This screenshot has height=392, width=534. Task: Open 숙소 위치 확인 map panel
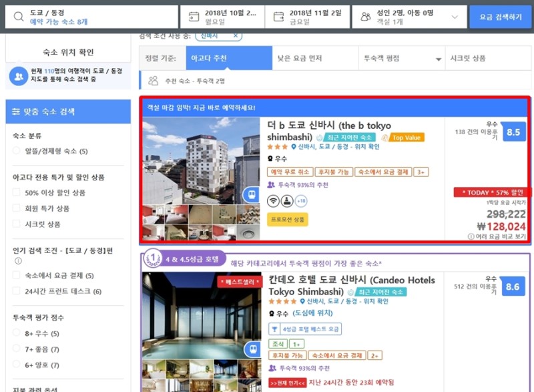[68, 52]
